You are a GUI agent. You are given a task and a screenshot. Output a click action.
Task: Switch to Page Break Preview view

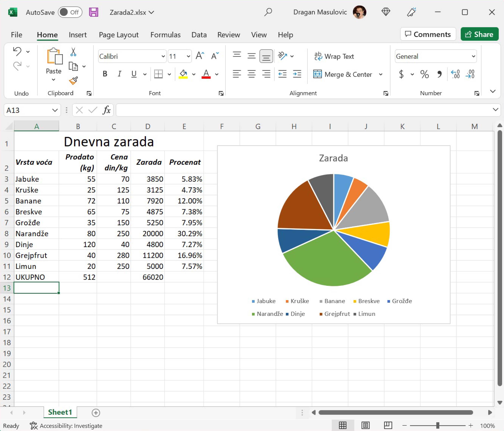[x=388, y=425]
